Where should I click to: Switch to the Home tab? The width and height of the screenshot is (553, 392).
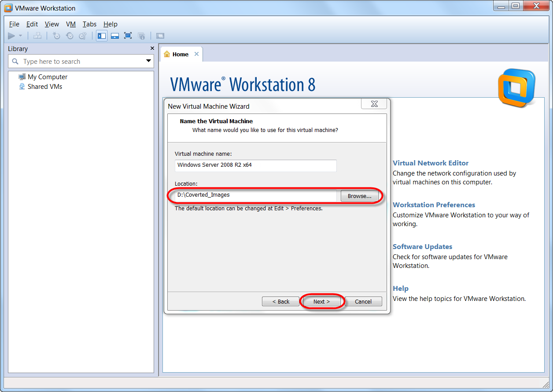click(x=181, y=54)
